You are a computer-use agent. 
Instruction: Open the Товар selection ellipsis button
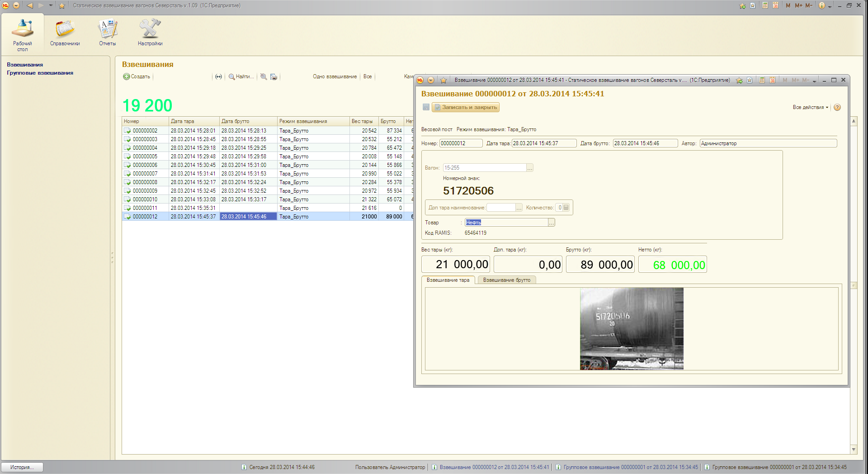[x=552, y=223]
